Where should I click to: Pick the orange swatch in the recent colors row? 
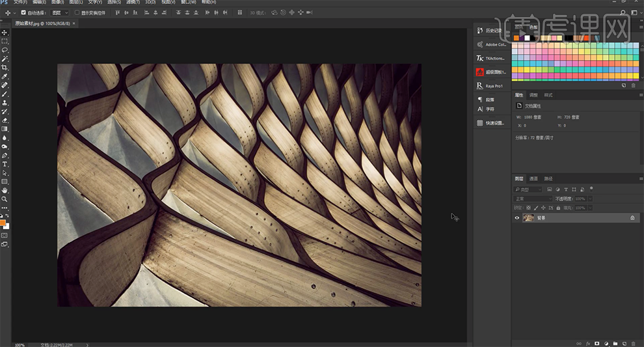(x=517, y=38)
